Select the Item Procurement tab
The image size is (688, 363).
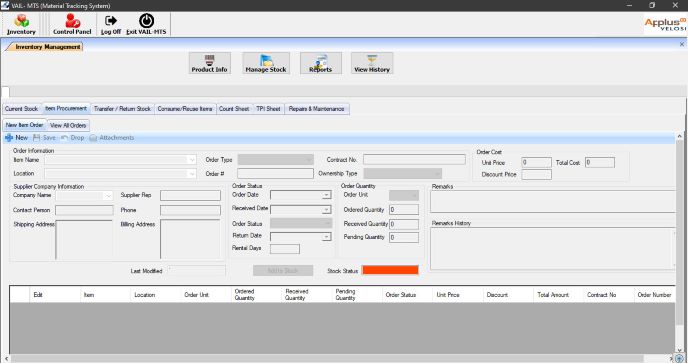66,108
